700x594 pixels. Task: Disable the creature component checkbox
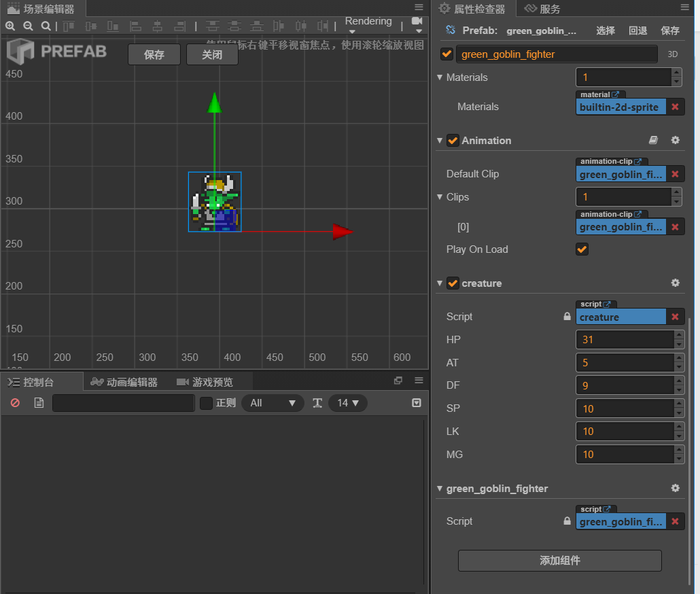click(x=453, y=283)
